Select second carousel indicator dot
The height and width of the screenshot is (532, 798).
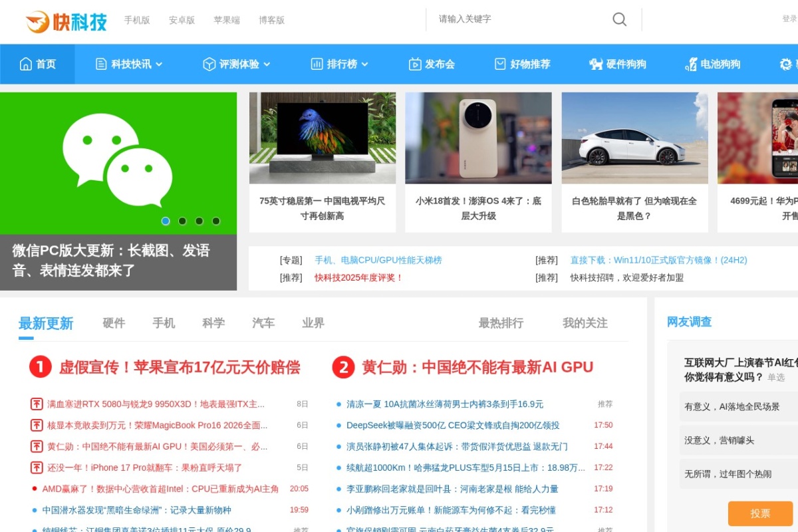[x=182, y=221]
